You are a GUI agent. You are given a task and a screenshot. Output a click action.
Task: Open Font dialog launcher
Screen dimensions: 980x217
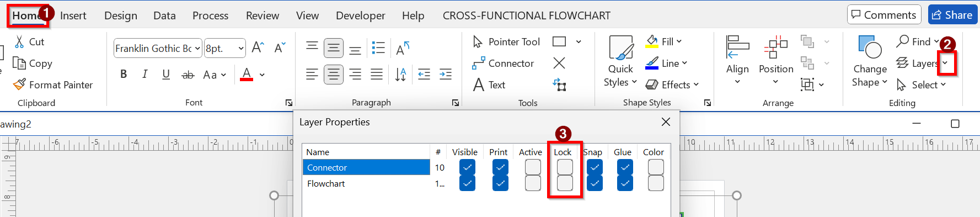pyautogui.click(x=289, y=103)
